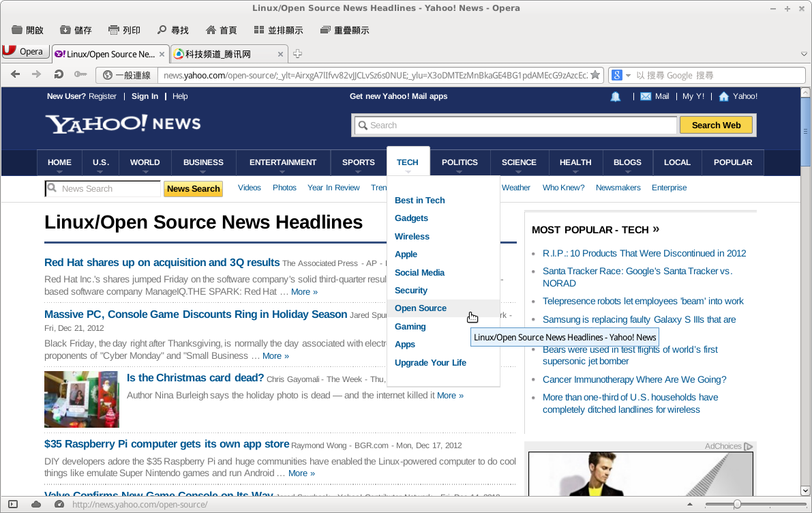Open $35 Raspberry Pi article headline
812x513 pixels.
pos(167,444)
